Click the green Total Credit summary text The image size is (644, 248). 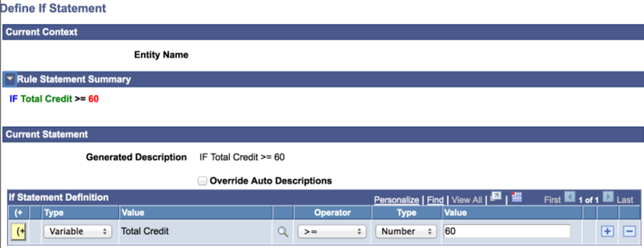coord(46,99)
